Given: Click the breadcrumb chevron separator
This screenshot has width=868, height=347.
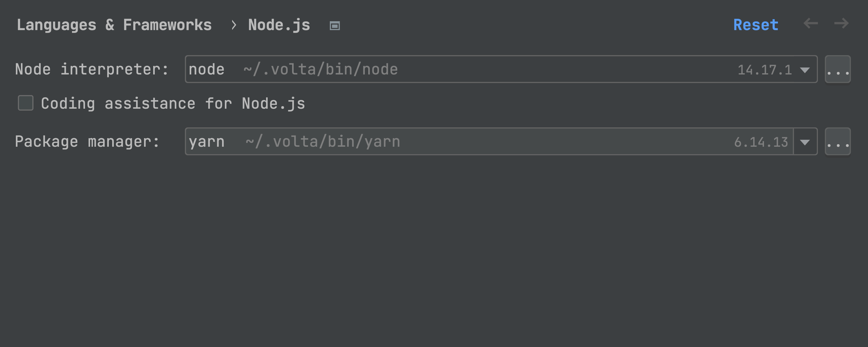Looking at the screenshot, I should click(x=233, y=25).
